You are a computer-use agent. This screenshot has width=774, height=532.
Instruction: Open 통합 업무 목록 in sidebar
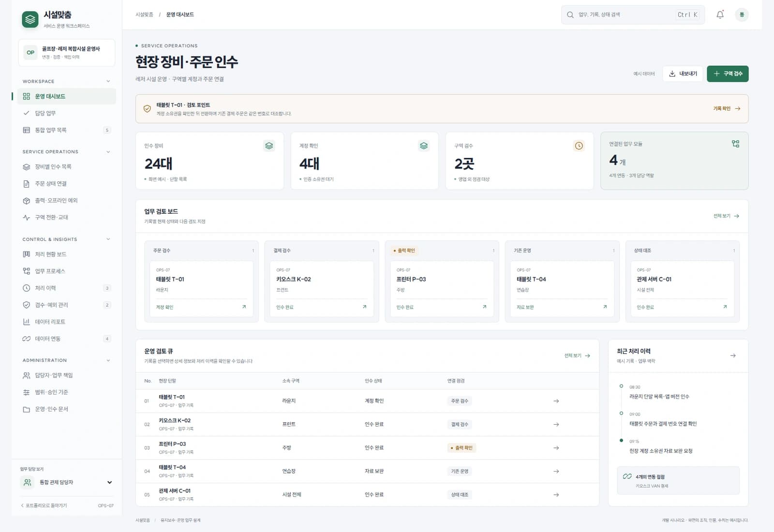click(67, 130)
